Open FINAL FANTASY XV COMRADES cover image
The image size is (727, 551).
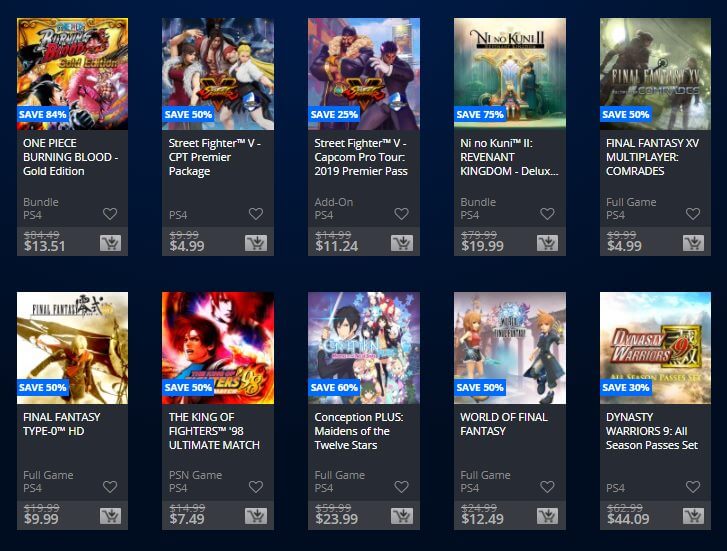pyautogui.click(x=655, y=74)
